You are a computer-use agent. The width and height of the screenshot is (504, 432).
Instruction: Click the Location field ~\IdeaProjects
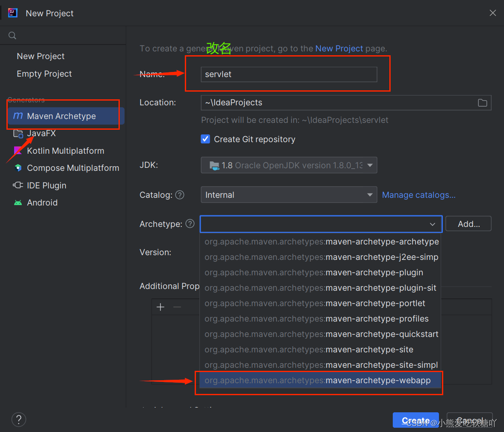(x=346, y=103)
